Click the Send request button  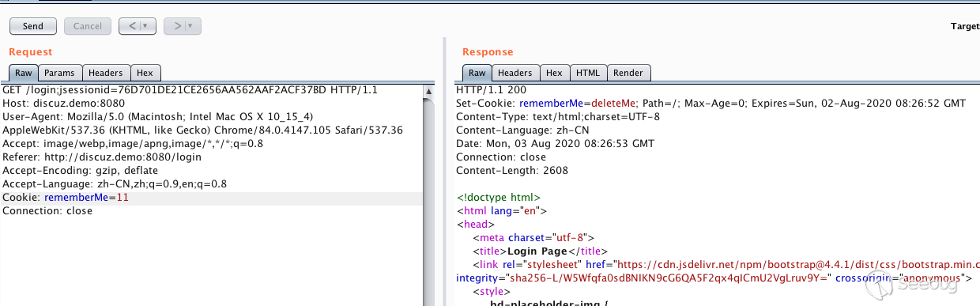pos(33,26)
